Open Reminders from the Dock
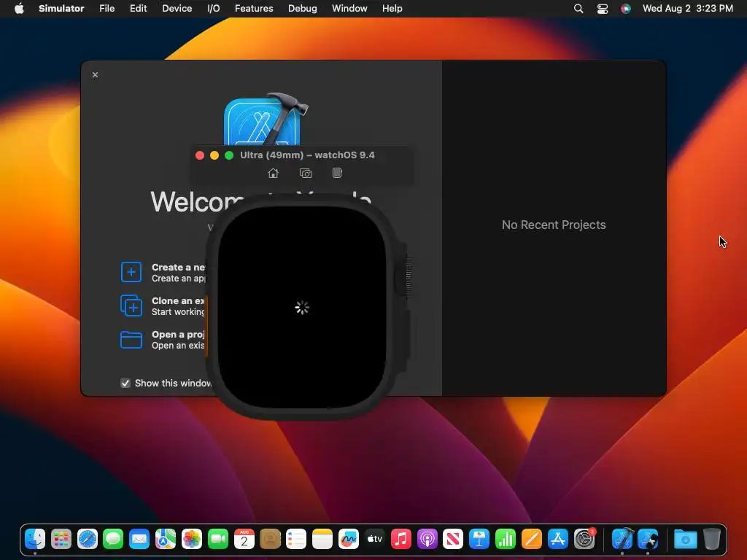This screenshot has width=747, height=560. point(296,539)
